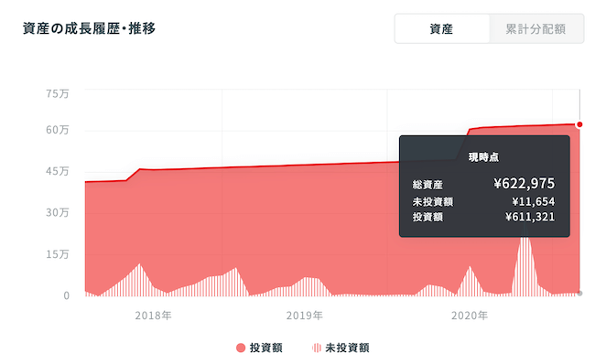
Task: Click the 45万 y-axis label
Action: pos(58,171)
